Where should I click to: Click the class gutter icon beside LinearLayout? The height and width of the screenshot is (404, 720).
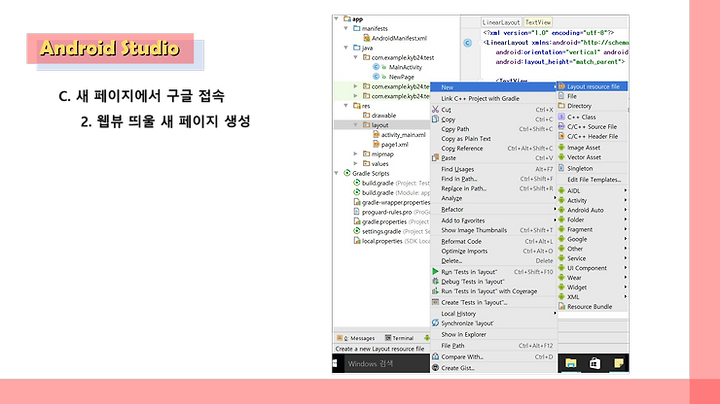coord(467,43)
